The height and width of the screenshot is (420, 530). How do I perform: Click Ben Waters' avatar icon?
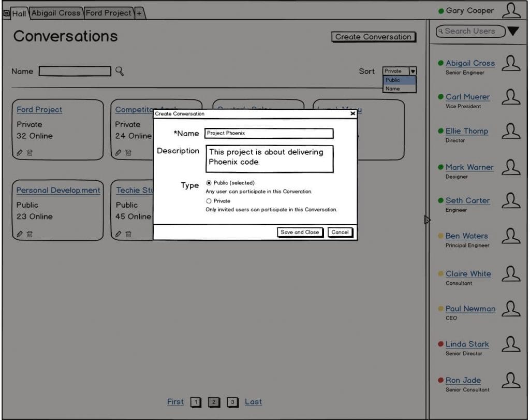coord(511,236)
